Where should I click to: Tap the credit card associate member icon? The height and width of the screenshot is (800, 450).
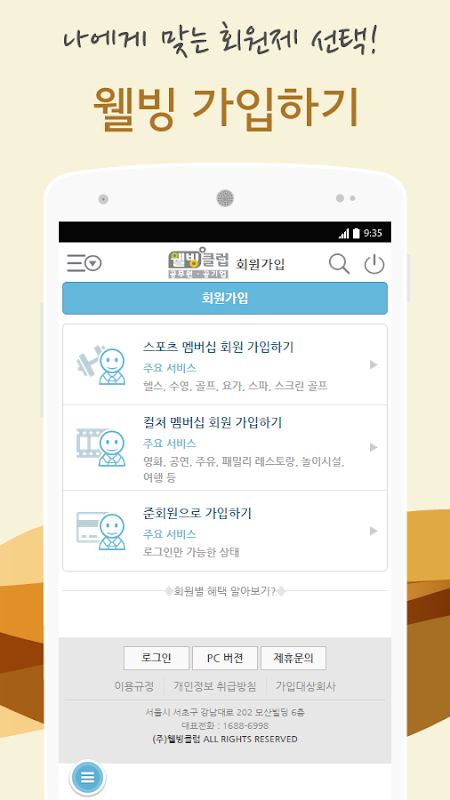point(101,531)
